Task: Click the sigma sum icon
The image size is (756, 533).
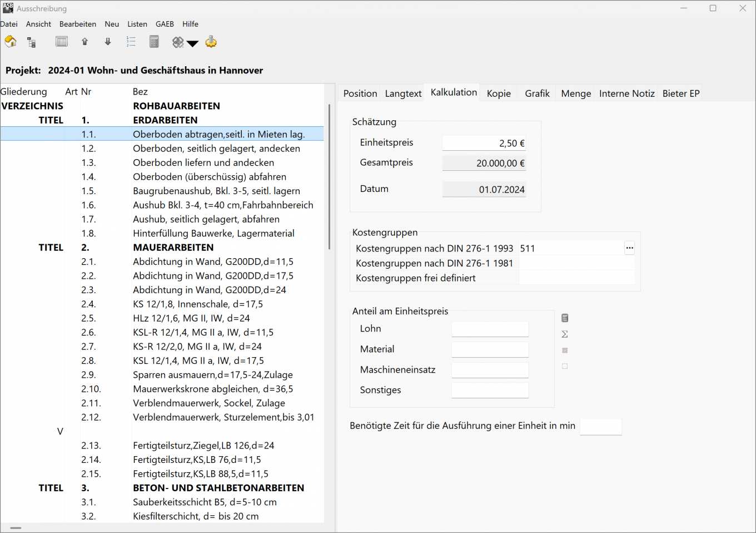Action: (x=565, y=334)
